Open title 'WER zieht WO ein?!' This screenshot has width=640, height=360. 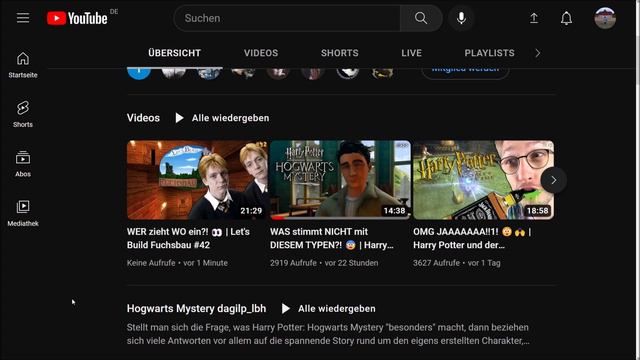click(x=188, y=238)
